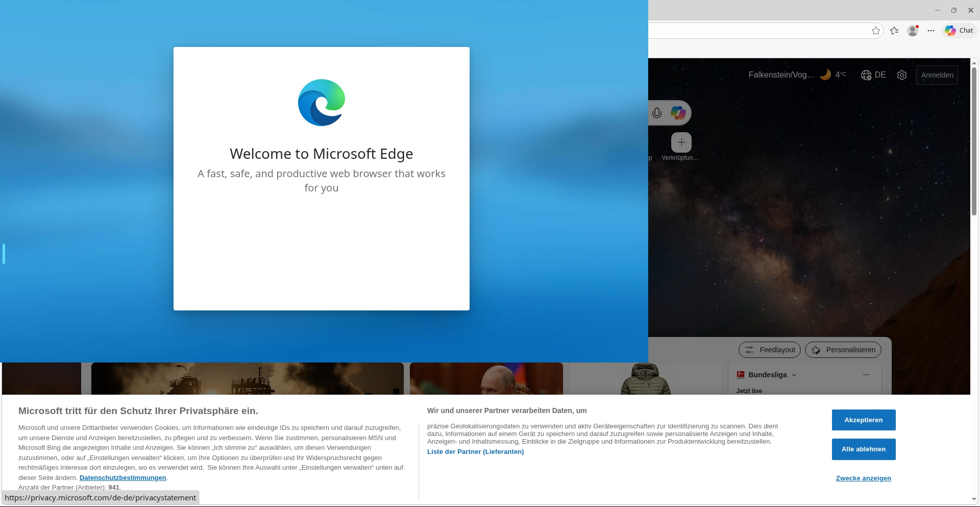980x507 pixels.
Task: Expand the Bundesliga league dropdown
Action: point(794,375)
